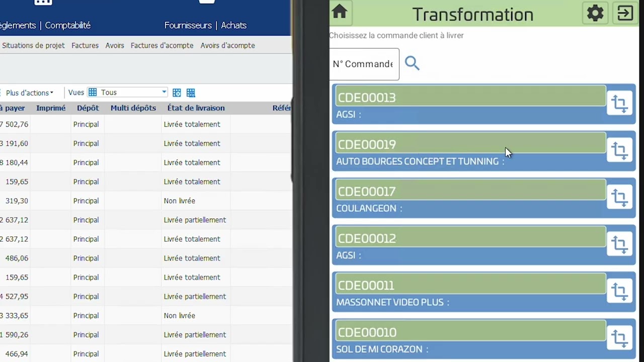Click Non livrée in the 319,30 row
The width and height of the screenshot is (644, 362).
[x=179, y=201]
